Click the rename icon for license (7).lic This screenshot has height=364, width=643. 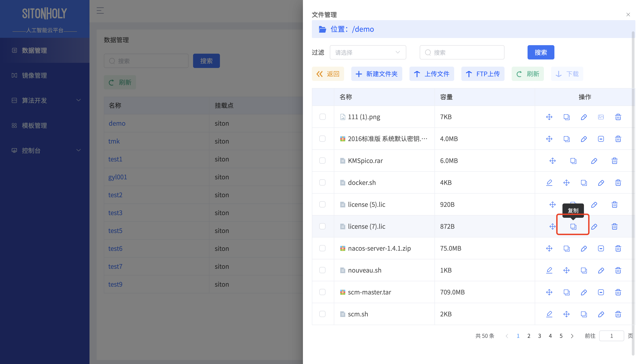pos(594,226)
